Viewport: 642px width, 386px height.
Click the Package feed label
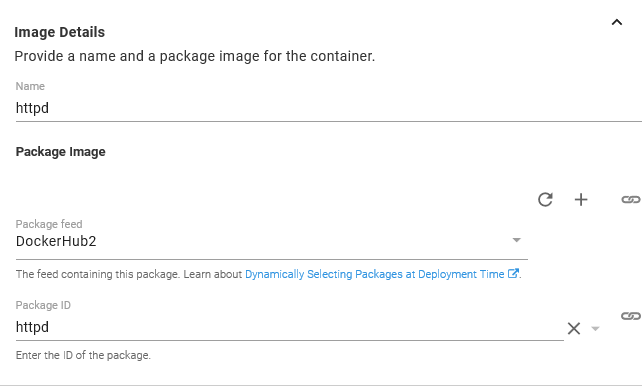49,224
